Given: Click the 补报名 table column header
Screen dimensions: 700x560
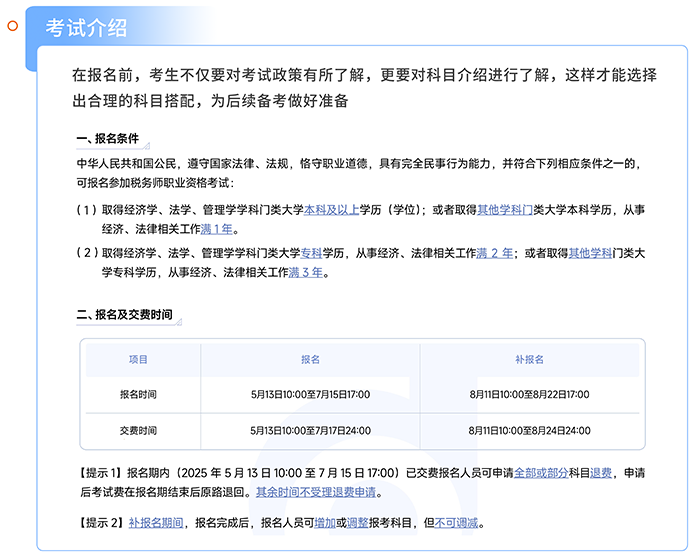Looking at the screenshot, I should click(x=529, y=359).
